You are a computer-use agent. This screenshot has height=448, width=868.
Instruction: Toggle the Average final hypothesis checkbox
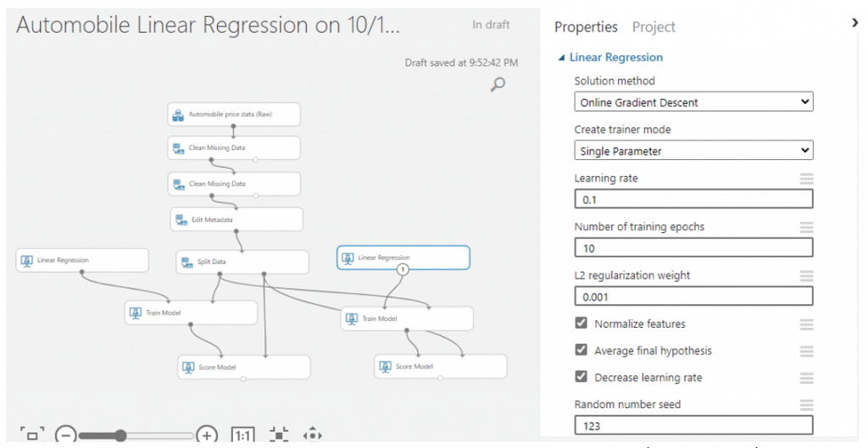(x=581, y=350)
